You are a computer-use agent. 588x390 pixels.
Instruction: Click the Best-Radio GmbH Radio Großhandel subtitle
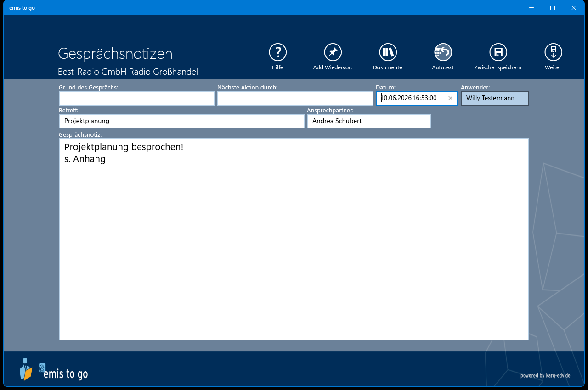(128, 72)
